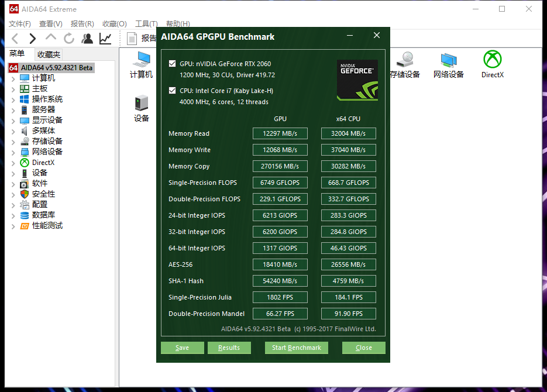Select the 主板 motherboard icon in tree

point(25,88)
